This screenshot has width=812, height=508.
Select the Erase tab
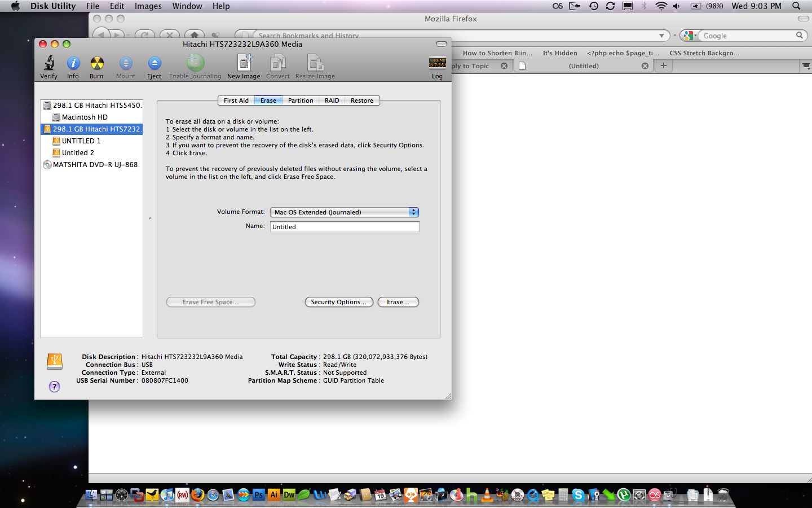[268, 100]
